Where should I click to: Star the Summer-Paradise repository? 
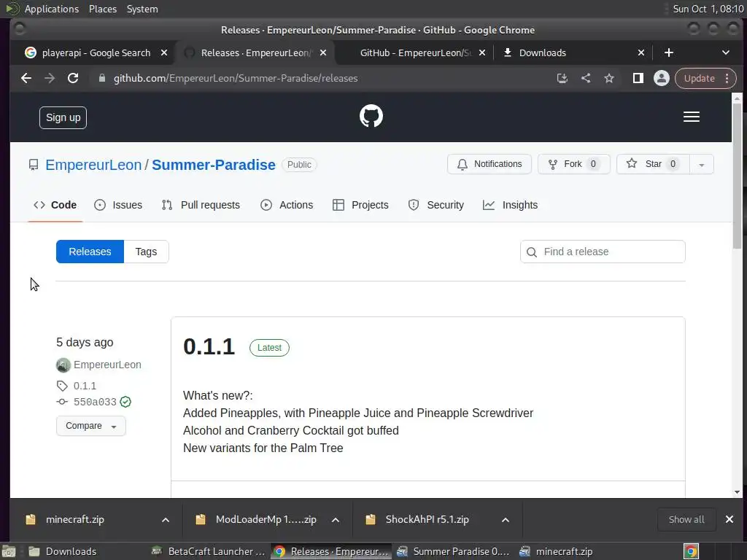[653, 164]
